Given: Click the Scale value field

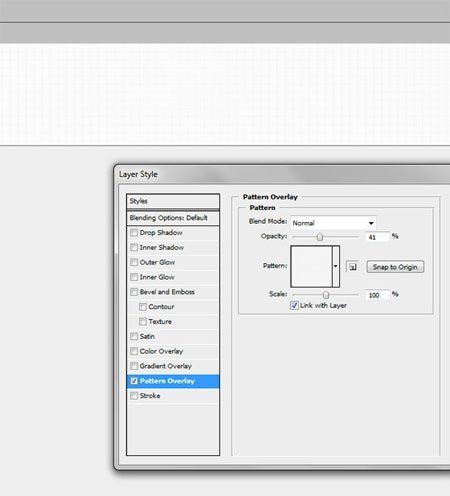Looking at the screenshot, I should pyautogui.click(x=377, y=295).
